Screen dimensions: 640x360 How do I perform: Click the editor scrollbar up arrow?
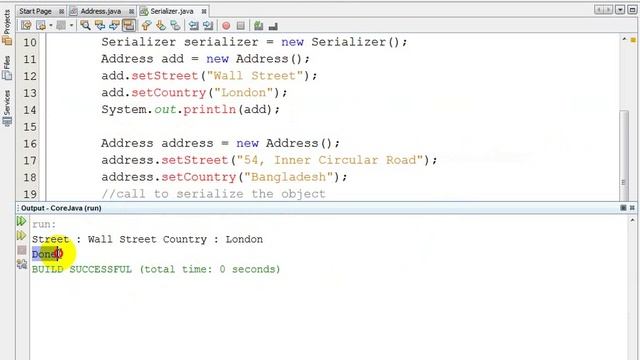(624, 39)
